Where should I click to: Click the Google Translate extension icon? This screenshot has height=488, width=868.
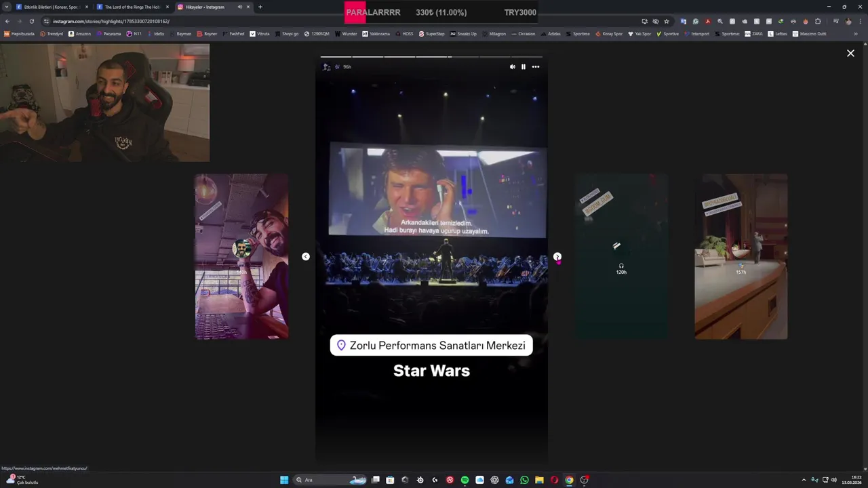683,21
